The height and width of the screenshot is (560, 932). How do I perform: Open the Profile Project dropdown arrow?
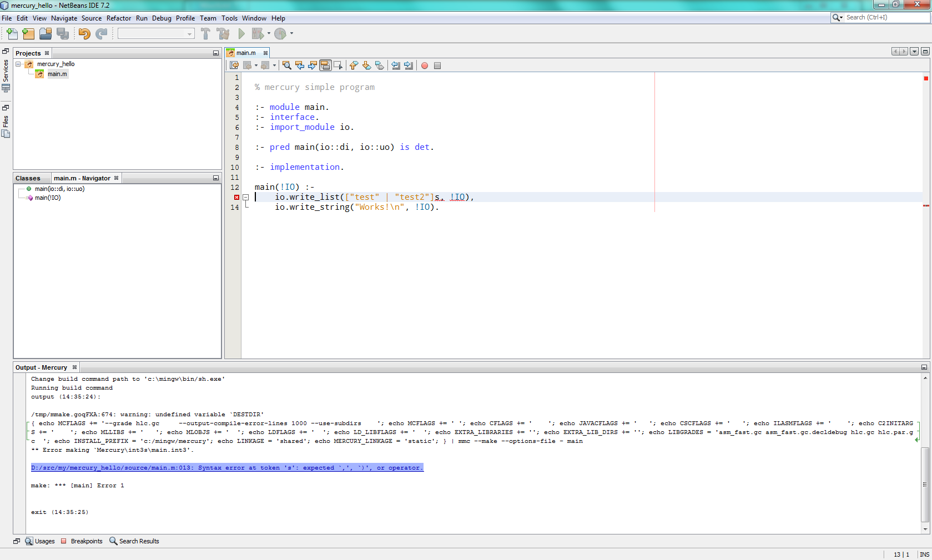tap(291, 34)
